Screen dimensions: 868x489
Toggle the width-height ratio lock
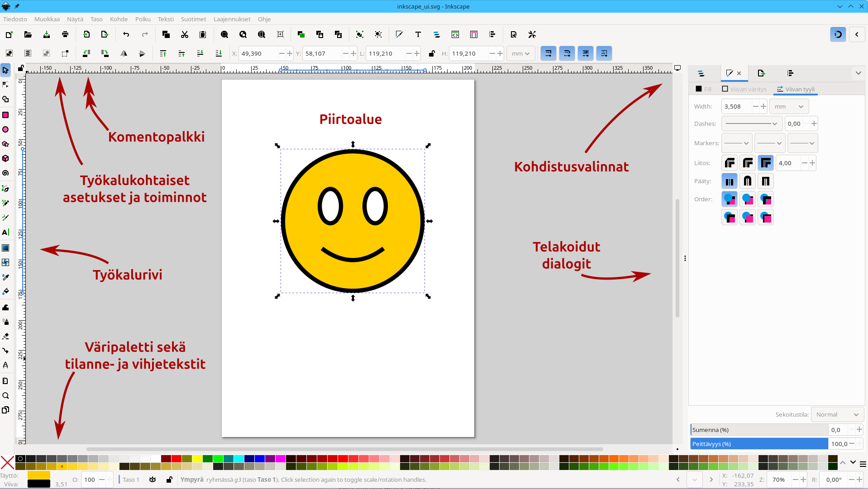432,53
